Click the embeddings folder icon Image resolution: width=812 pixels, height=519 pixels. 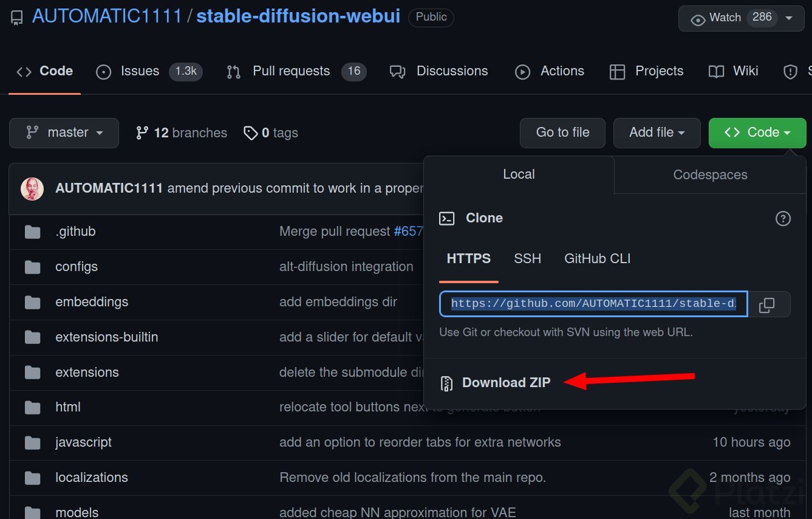pyautogui.click(x=32, y=303)
